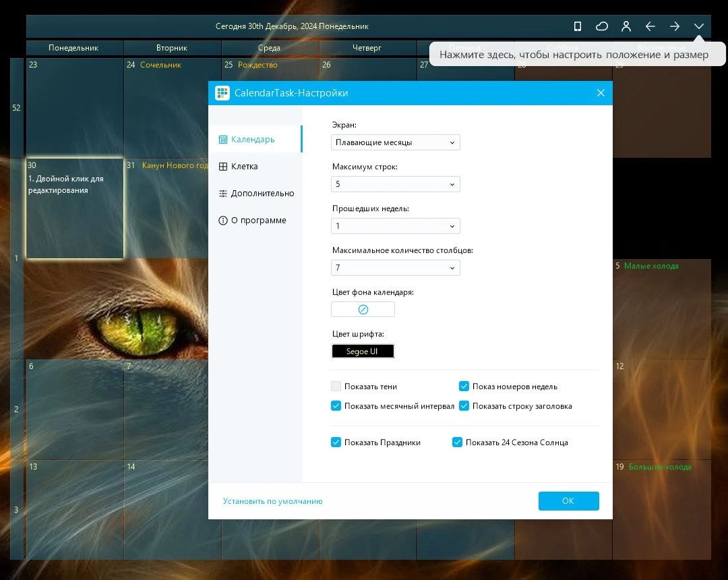
Task: Click the Установить по умолчанию link
Action: tap(272, 501)
